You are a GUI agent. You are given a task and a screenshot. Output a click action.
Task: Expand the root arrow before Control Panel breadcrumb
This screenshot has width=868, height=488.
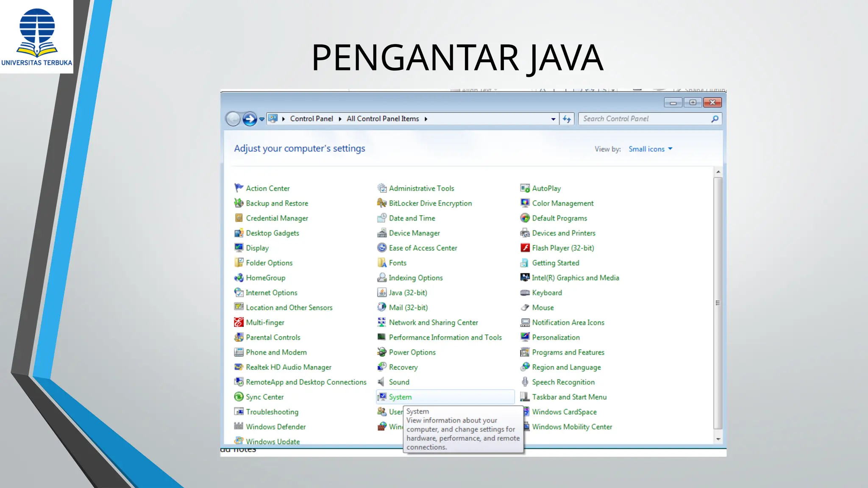coord(284,119)
